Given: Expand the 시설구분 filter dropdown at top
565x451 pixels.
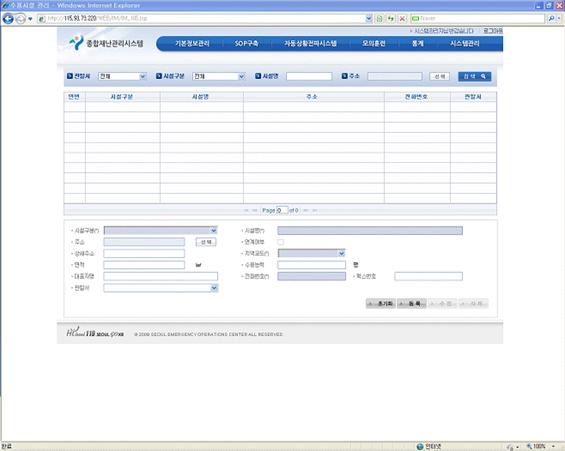Looking at the screenshot, I should pyautogui.click(x=219, y=76).
